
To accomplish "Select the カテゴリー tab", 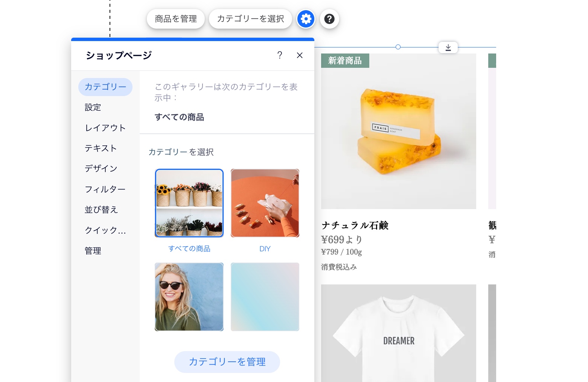I will point(105,87).
